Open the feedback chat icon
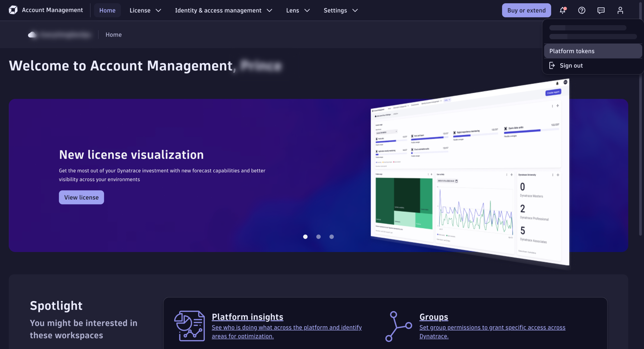Image resolution: width=644 pixels, height=349 pixels. (601, 10)
